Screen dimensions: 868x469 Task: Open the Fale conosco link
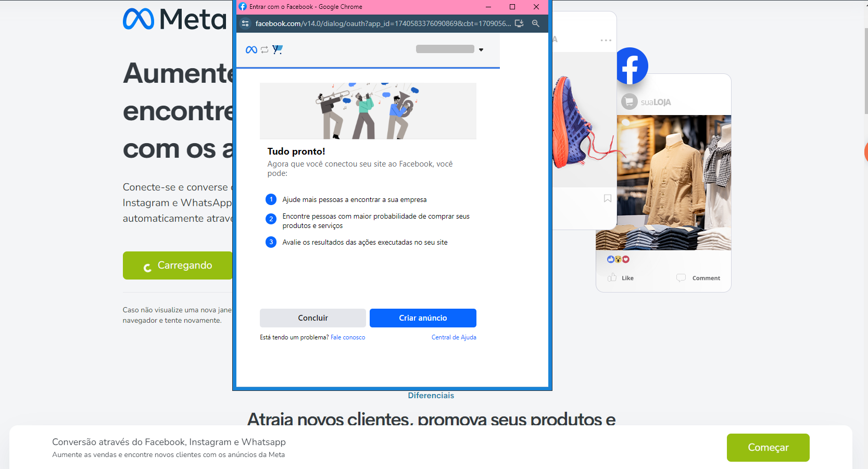tap(348, 337)
